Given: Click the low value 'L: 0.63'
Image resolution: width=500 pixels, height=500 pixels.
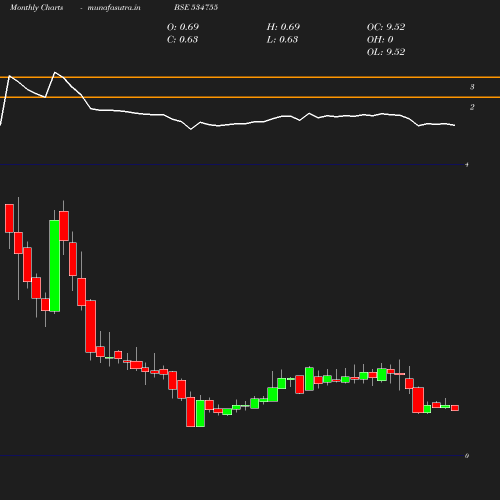Looking at the screenshot, I should click(282, 40).
